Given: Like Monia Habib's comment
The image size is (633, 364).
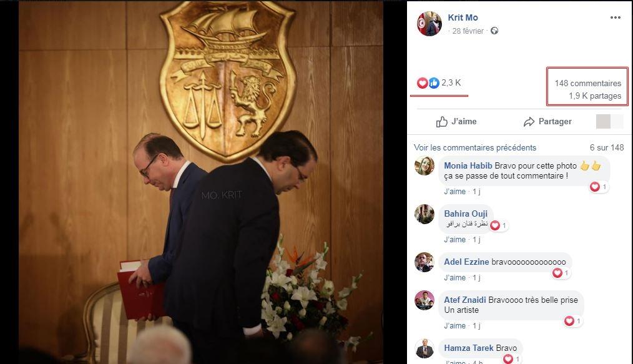Looking at the screenshot, I should pyautogui.click(x=454, y=192).
